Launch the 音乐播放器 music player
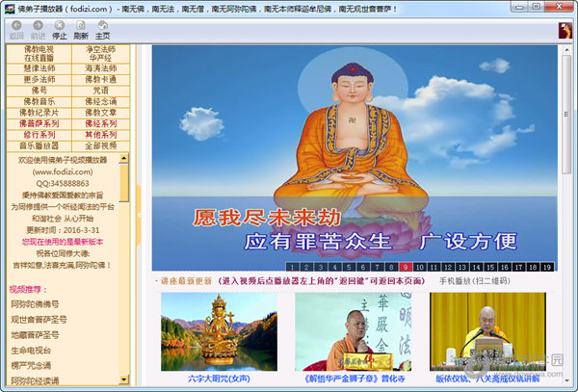The width and height of the screenshot is (578, 392). click(x=39, y=145)
